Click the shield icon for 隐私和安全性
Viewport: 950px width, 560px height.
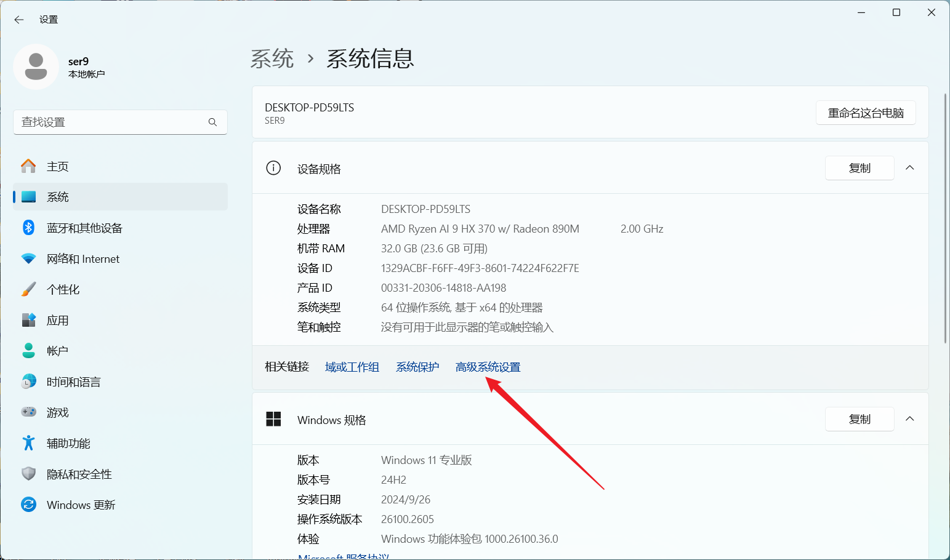pos(28,474)
